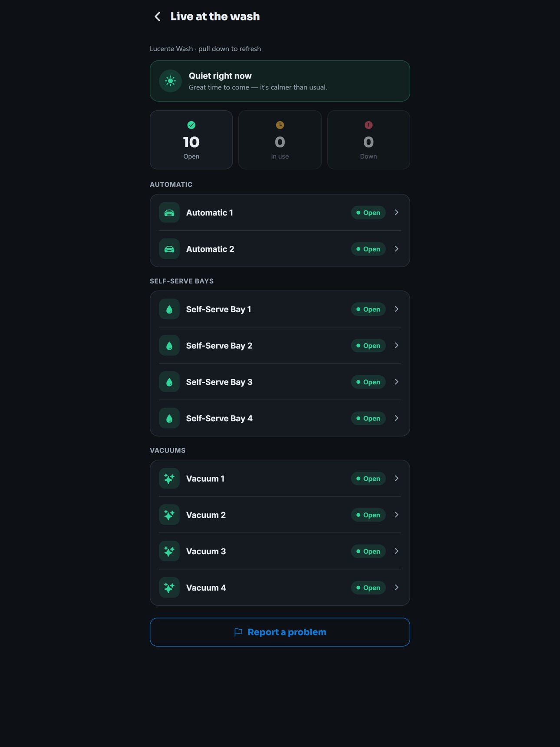The width and height of the screenshot is (560, 747).
Task: Click the sparkle icon for Vacuum 3
Action: (169, 551)
